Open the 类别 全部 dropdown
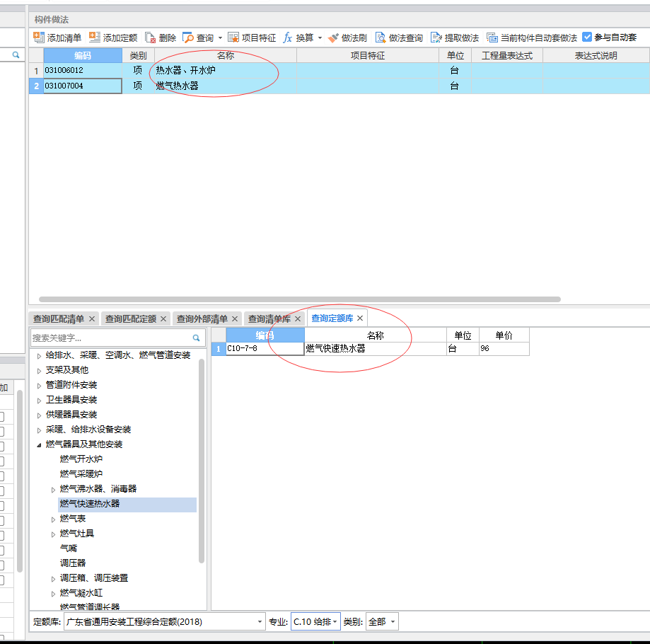The height and width of the screenshot is (644, 650). [382, 621]
